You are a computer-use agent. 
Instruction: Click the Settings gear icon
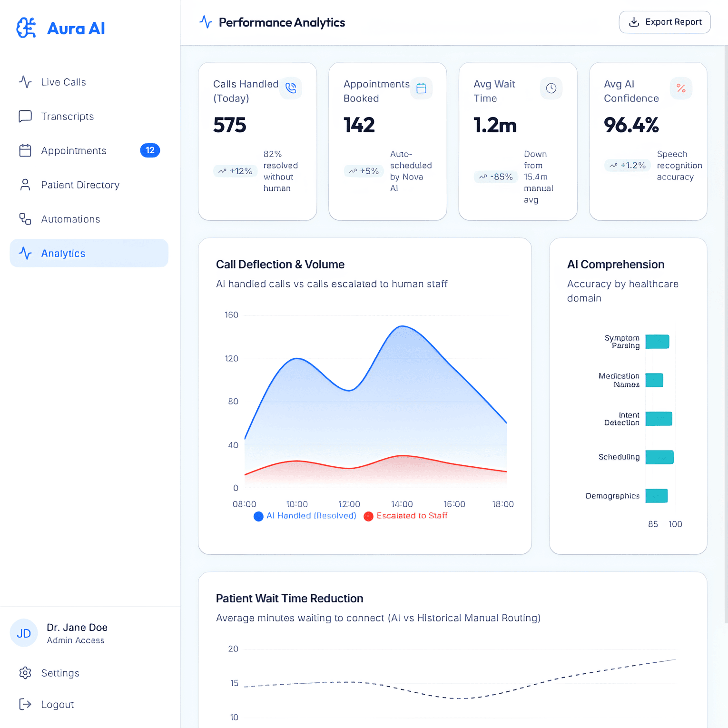coord(25,673)
